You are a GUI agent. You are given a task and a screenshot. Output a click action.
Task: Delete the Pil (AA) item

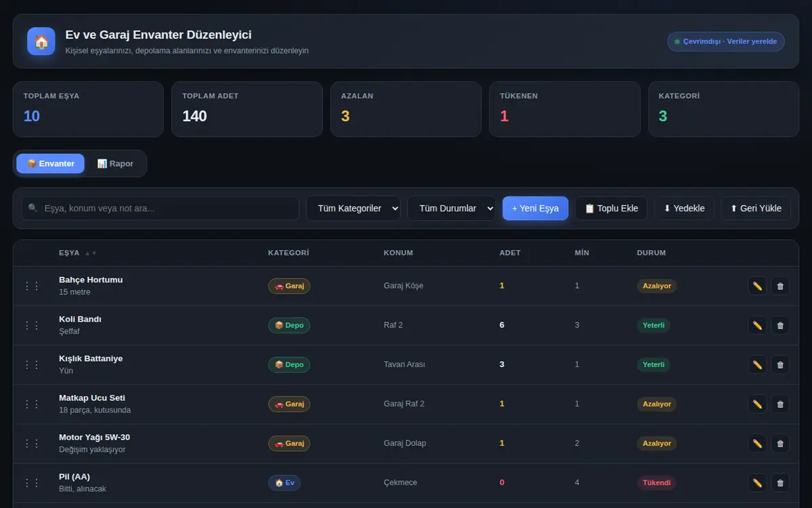click(x=780, y=482)
